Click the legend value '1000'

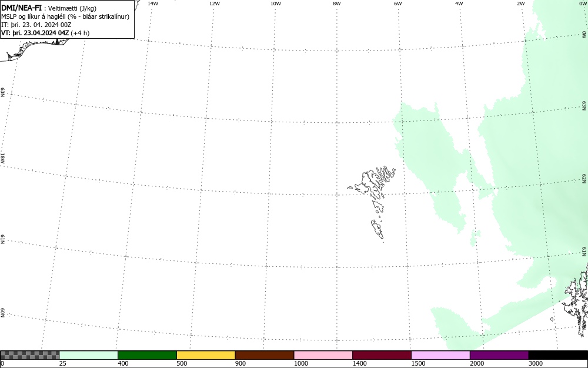[300, 363]
